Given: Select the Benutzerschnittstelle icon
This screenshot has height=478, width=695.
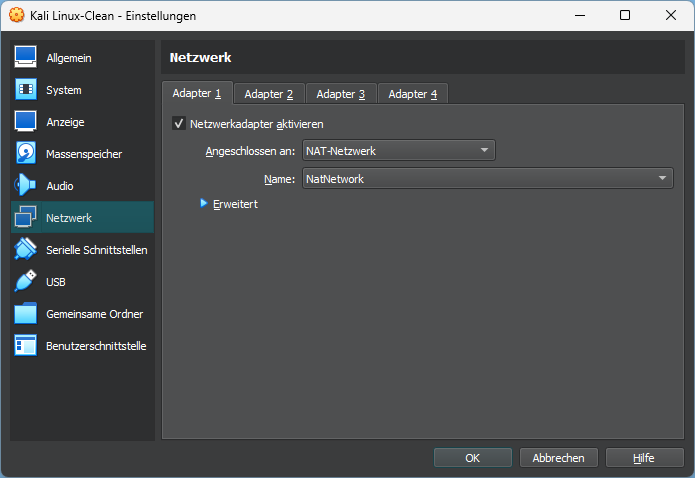Looking at the screenshot, I should [x=26, y=346].
